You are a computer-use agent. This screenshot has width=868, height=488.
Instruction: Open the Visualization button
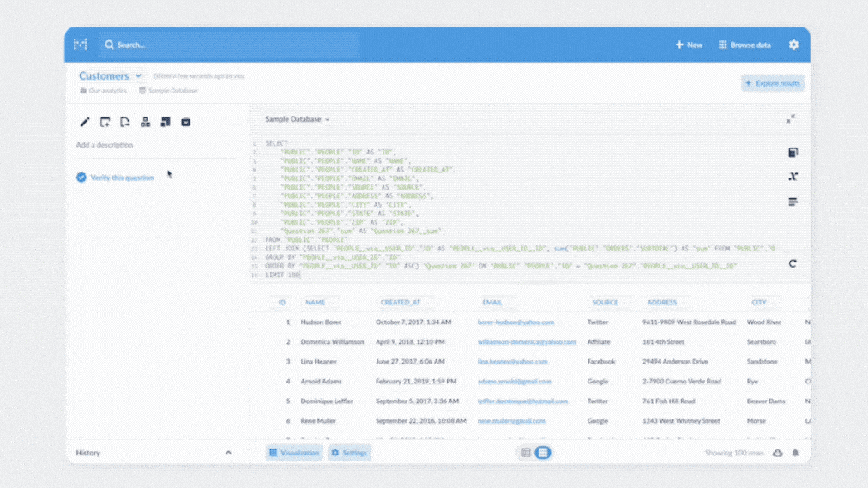tap(294, 453)
